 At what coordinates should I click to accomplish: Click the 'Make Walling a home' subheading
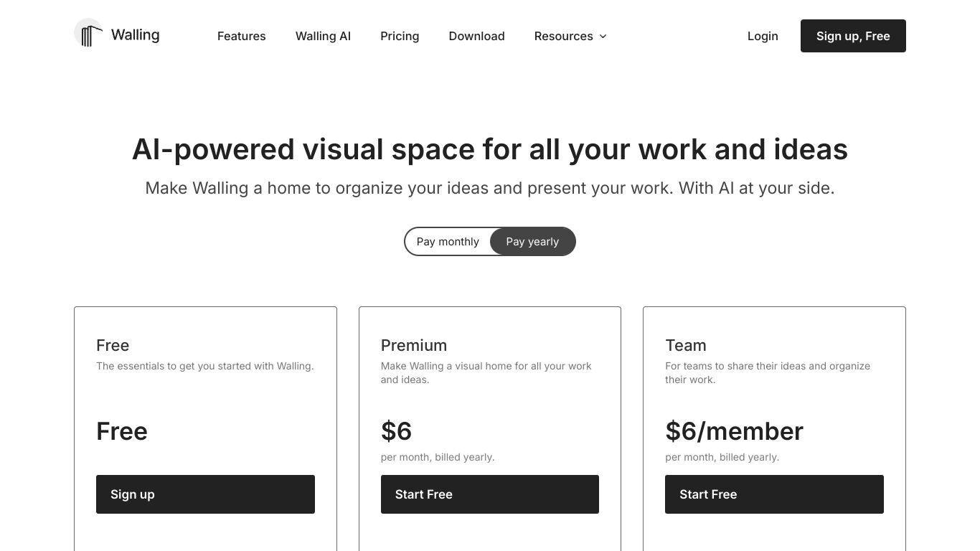tap(490, 188)
